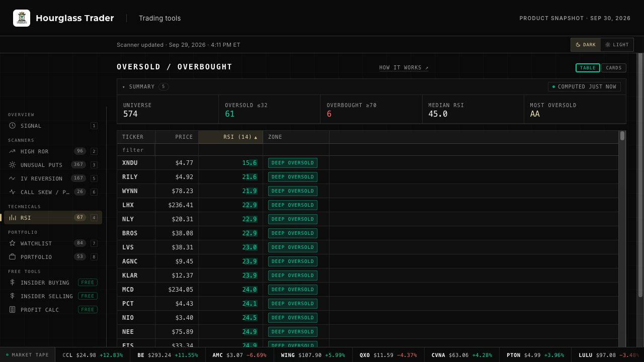Click the Most Oversold summary card
Image resolution: width=644 pixels, height=362 pixels.
[x=575, y=110]
